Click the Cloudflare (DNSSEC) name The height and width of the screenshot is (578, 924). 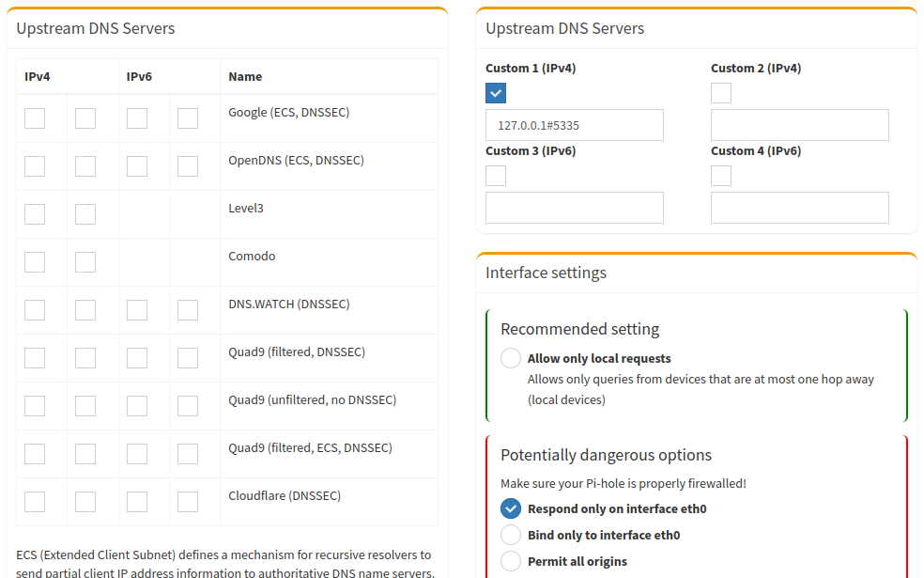(285, 495)
